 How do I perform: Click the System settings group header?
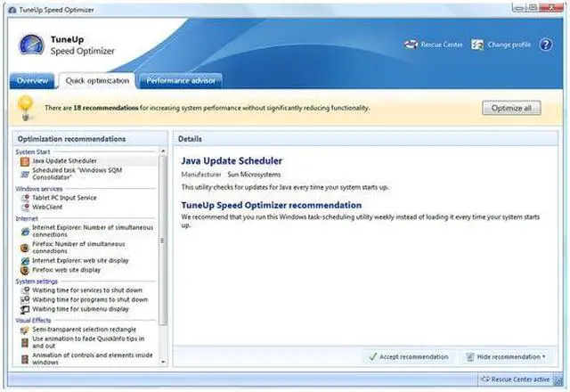(37, 282)
